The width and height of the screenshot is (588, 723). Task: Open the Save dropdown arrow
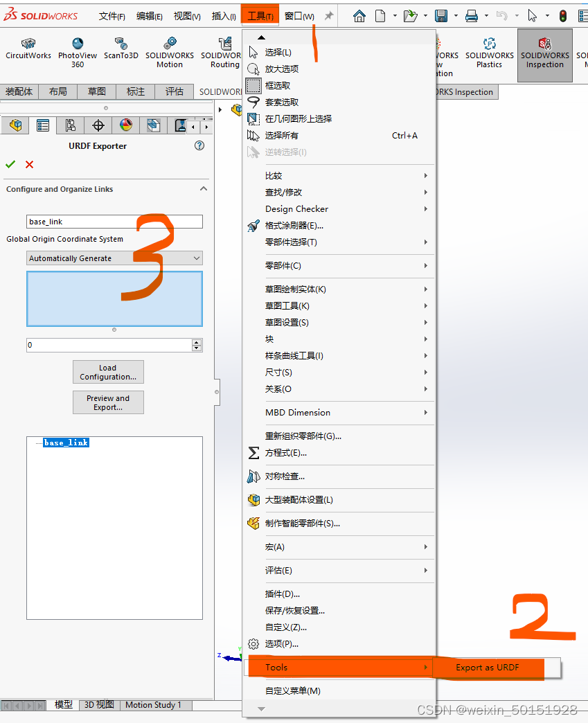pos(456,16)
